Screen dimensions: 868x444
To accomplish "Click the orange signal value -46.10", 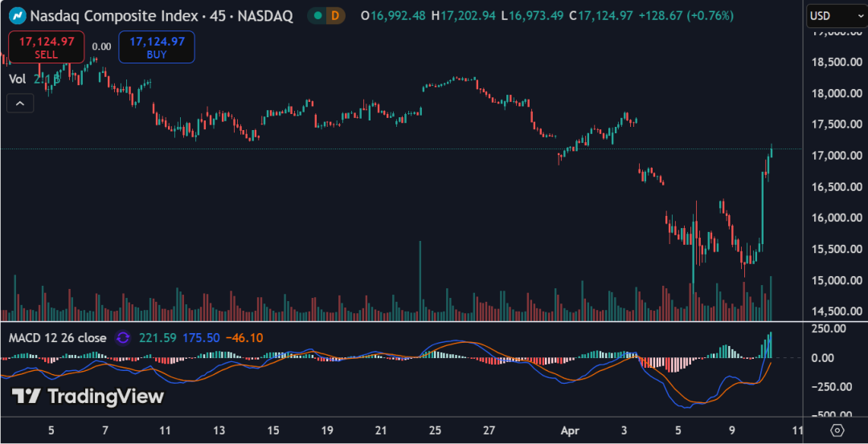I will [x=244, y=337].
